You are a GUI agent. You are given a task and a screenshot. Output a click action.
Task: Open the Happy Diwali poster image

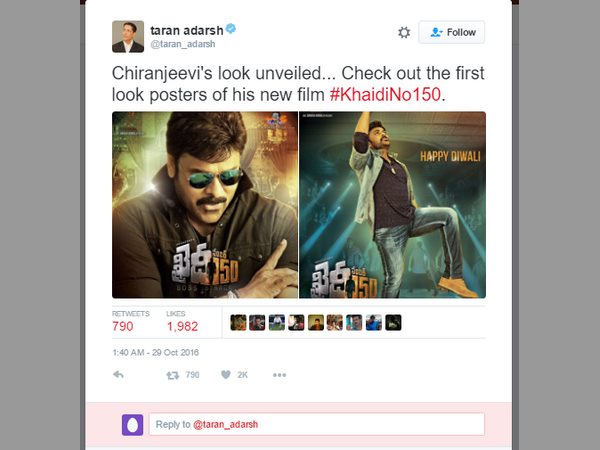392,205
